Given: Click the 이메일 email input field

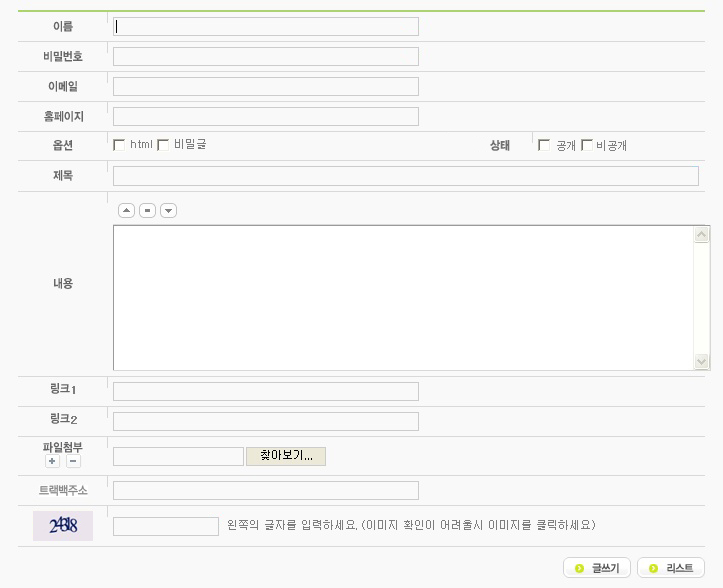Looking at the screenshot, I should [266, 87].
